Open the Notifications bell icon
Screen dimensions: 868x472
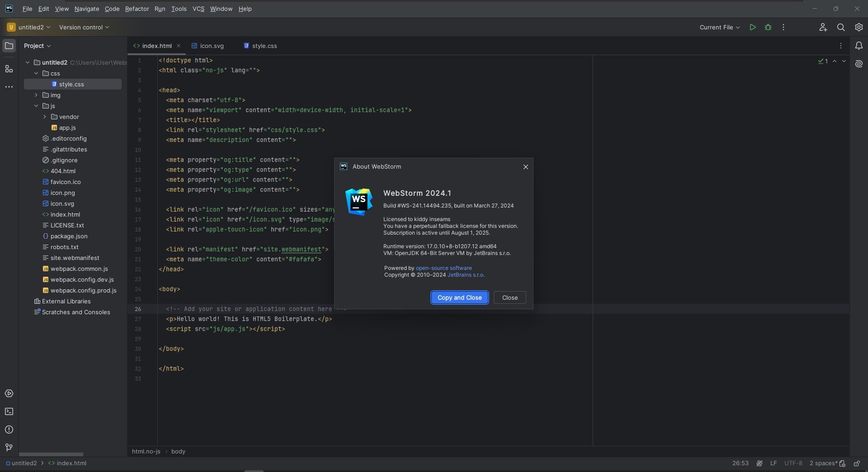[x=859, y=46]
